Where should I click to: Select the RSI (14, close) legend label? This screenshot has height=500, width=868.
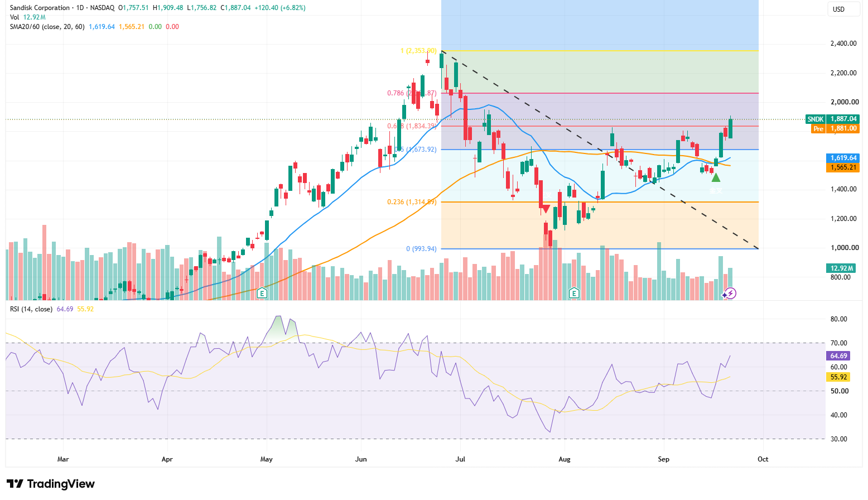coord(31,309)
